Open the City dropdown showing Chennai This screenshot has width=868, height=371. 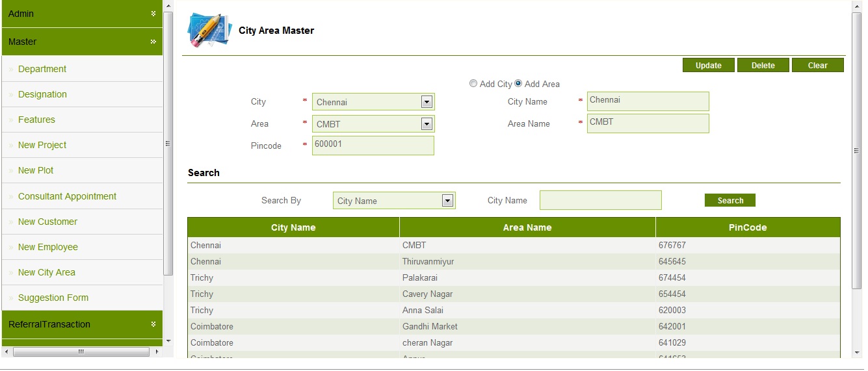(x=427, y=102)
